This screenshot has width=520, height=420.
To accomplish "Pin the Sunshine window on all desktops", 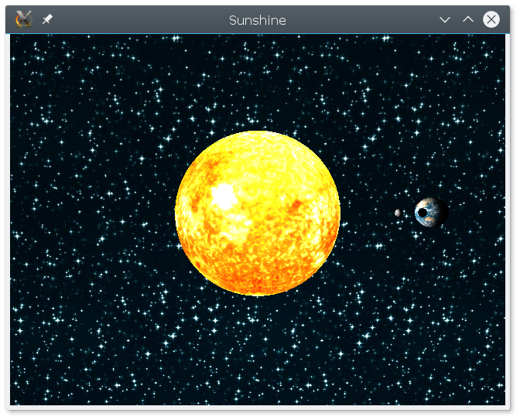I will [x=47, y=19].
